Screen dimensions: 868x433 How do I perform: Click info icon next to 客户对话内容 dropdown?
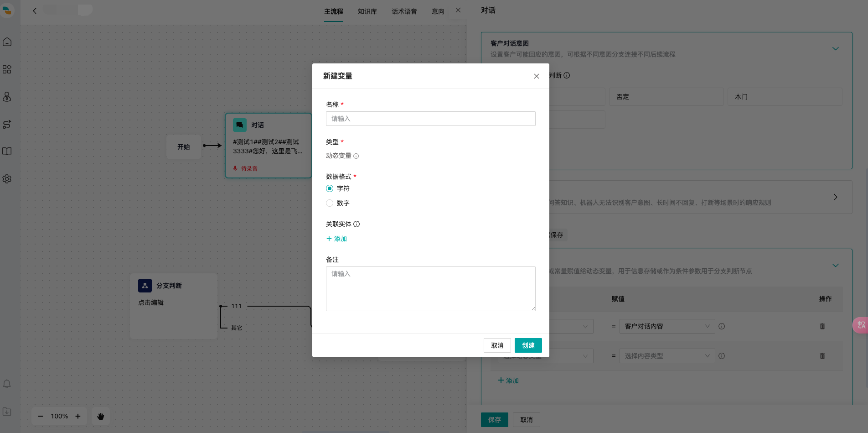point(722,326)
